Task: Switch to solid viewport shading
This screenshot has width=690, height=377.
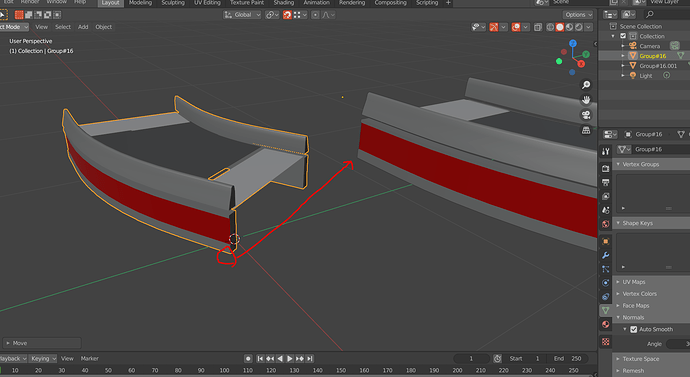Action: [560, 27]
